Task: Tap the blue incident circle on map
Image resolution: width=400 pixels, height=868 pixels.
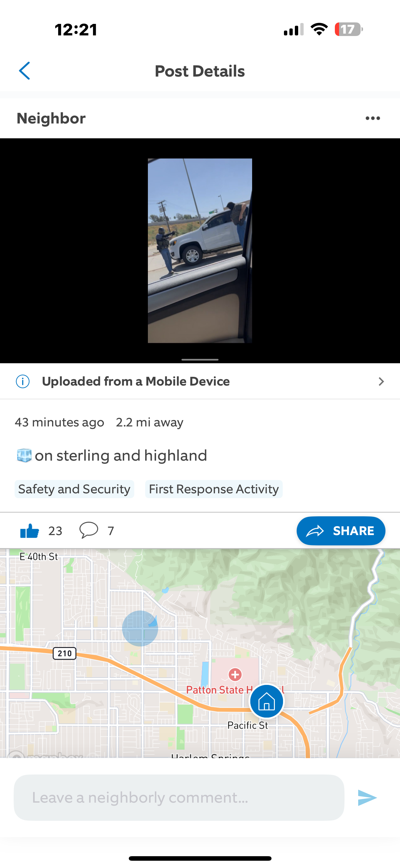Action: [140, 628]
